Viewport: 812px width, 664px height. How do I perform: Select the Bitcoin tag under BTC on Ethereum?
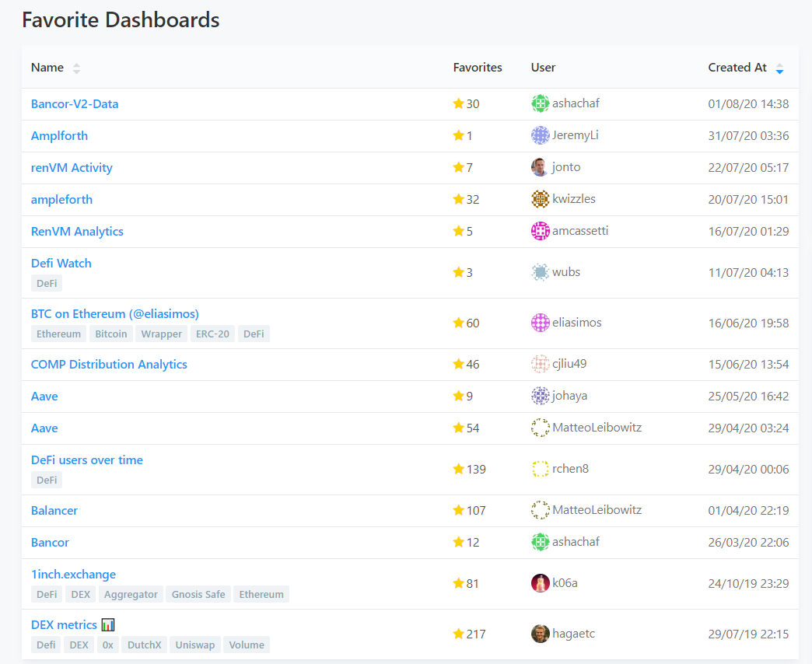click(x=111, y=334)
